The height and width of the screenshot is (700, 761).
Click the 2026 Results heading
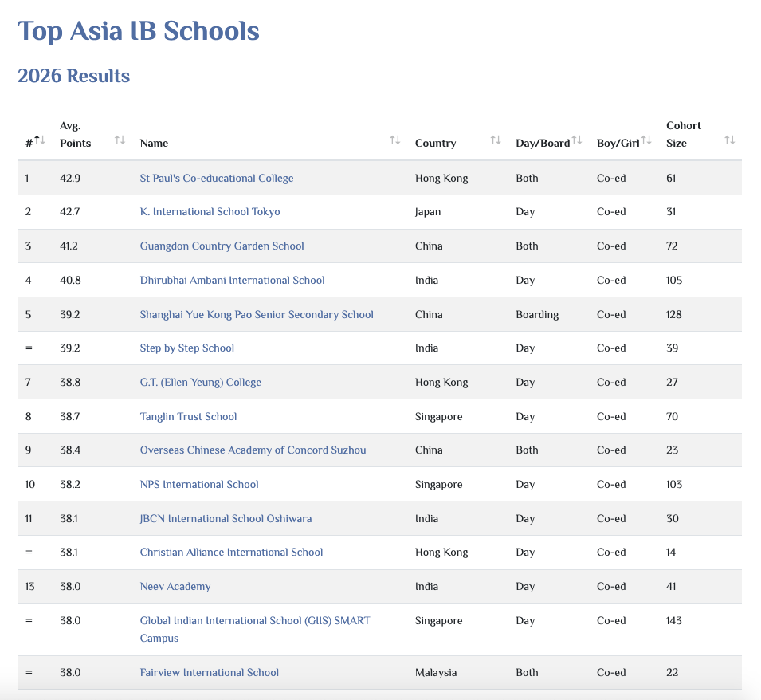coord(74,76)
